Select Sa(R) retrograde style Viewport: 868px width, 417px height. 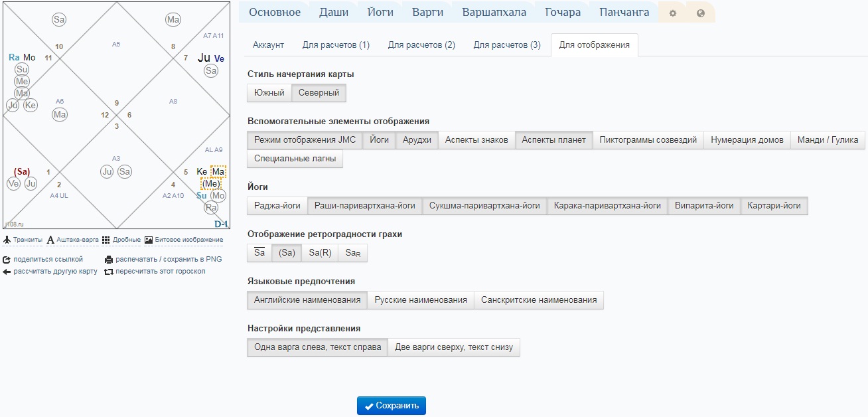tap(320, 253)
